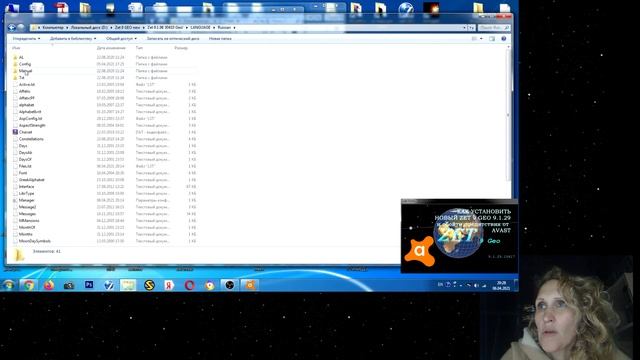The height and width of the screenshot is (360, 640).
Task: Open Photoshop from taskbar
Action: pos(89,284)
